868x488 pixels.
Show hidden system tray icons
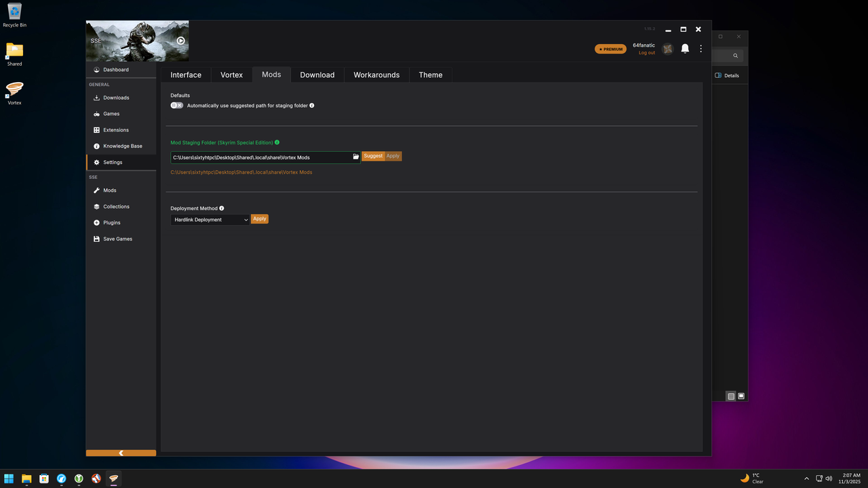pos(806,479)
